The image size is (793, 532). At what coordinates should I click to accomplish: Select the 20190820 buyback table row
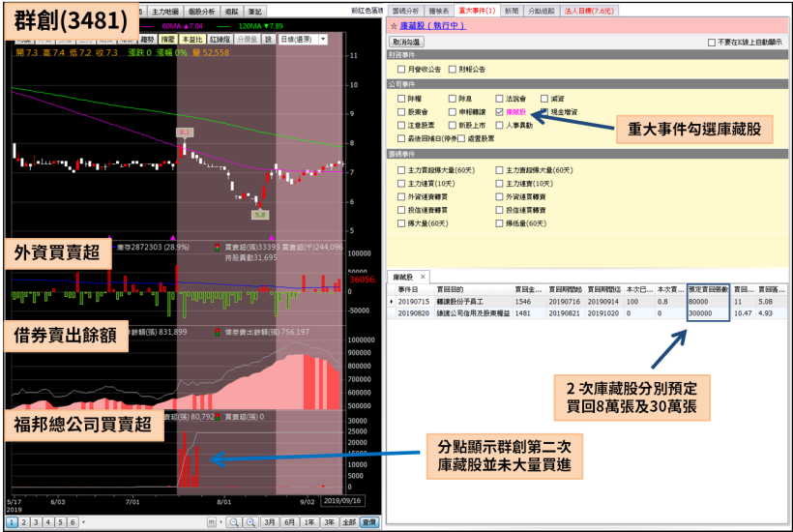(x=588, y=313)
